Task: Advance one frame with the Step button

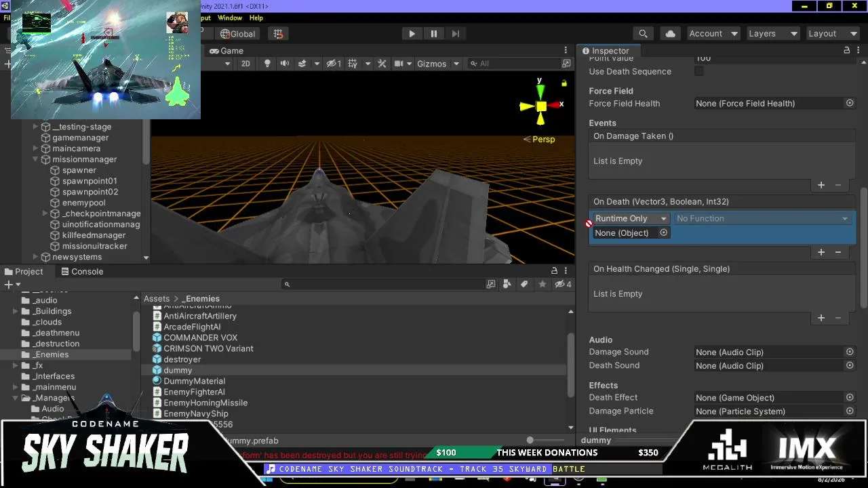Action: pos(456,33)
